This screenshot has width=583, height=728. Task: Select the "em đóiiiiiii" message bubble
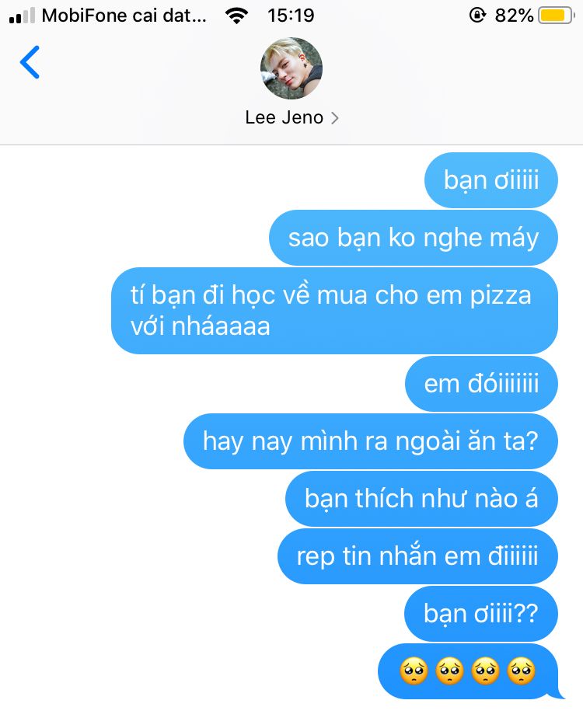point(481,384)
